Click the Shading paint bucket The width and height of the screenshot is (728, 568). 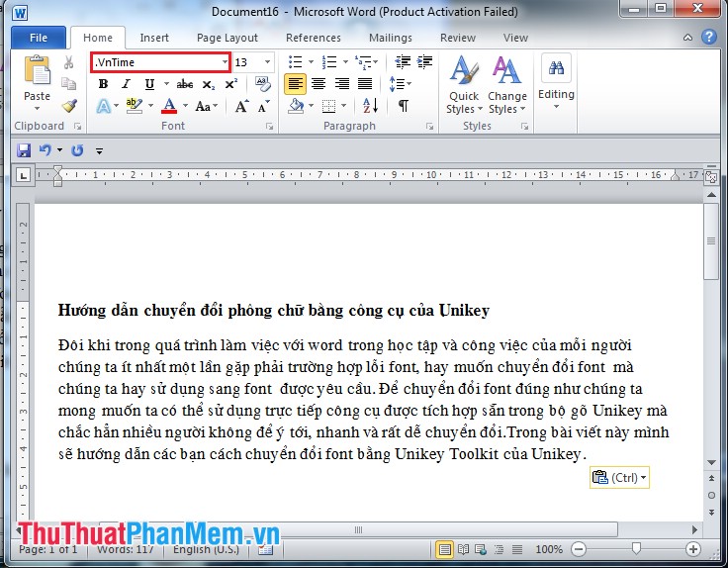(x=296, y=106)
